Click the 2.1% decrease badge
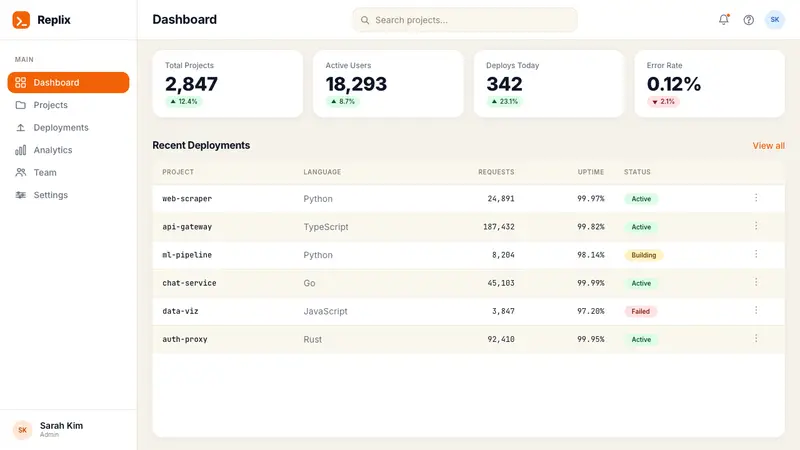Image resolution: width=800 pixels, height=450 pixels. coord(663,102)
